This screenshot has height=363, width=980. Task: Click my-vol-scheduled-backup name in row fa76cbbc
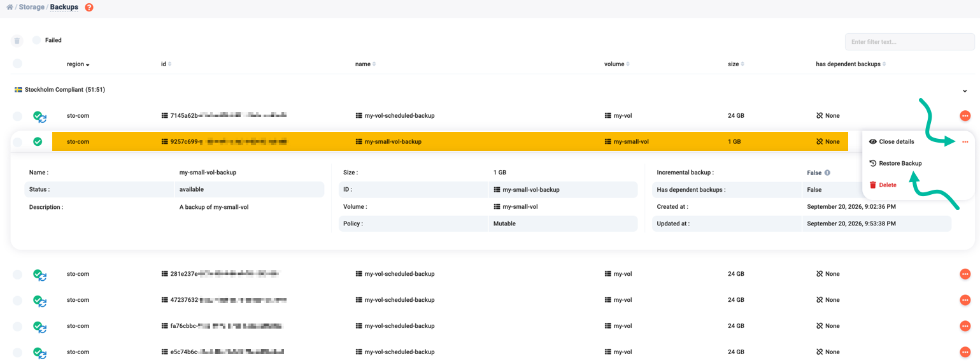(395, 326)
